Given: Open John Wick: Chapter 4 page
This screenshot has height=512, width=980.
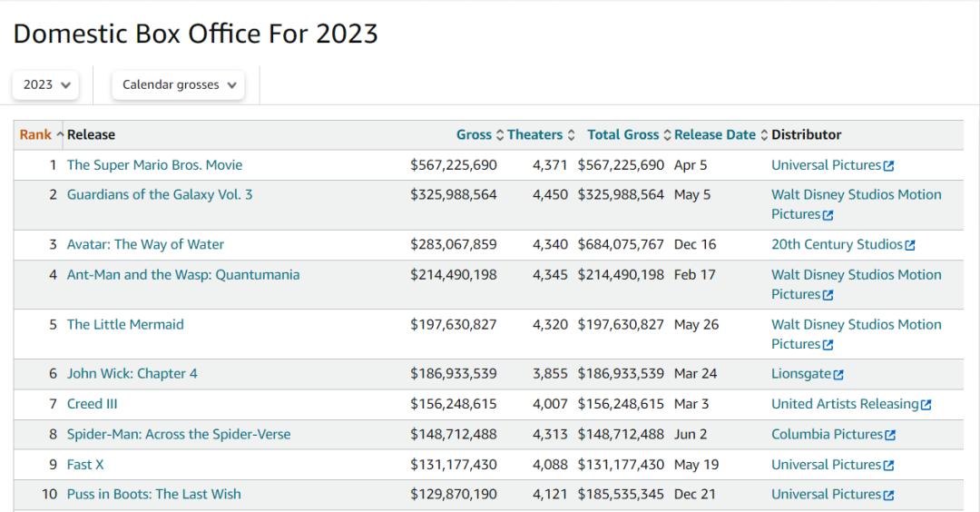Looking at the screenshot, I should [132, 373].
